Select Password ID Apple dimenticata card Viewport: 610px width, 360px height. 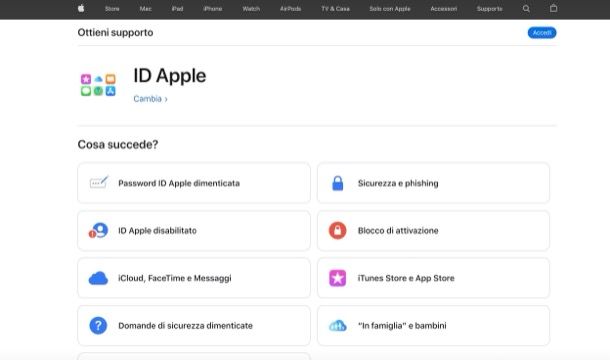point(194,183)
